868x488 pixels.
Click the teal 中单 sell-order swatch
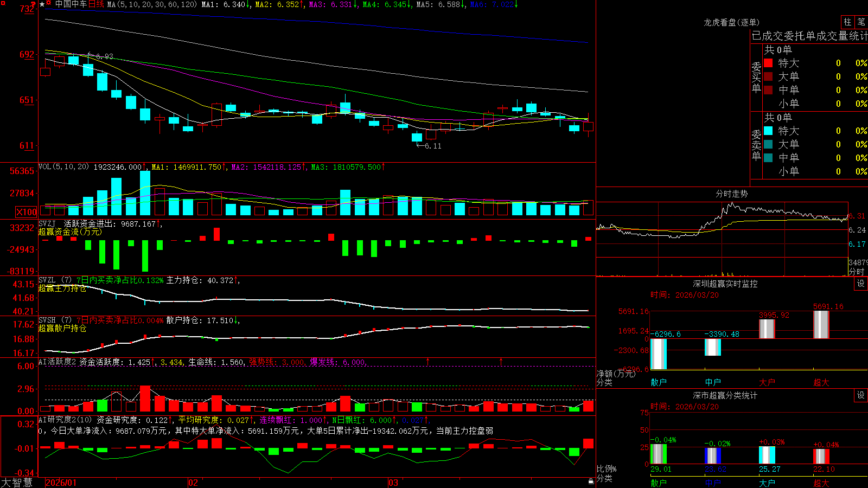pyautogui.click(x=768, y=158)
